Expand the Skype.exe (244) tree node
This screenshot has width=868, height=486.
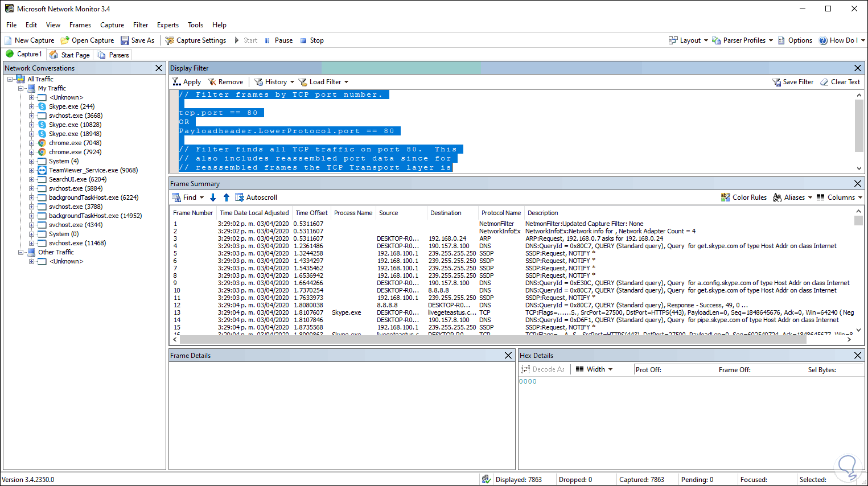coord(32,106)
